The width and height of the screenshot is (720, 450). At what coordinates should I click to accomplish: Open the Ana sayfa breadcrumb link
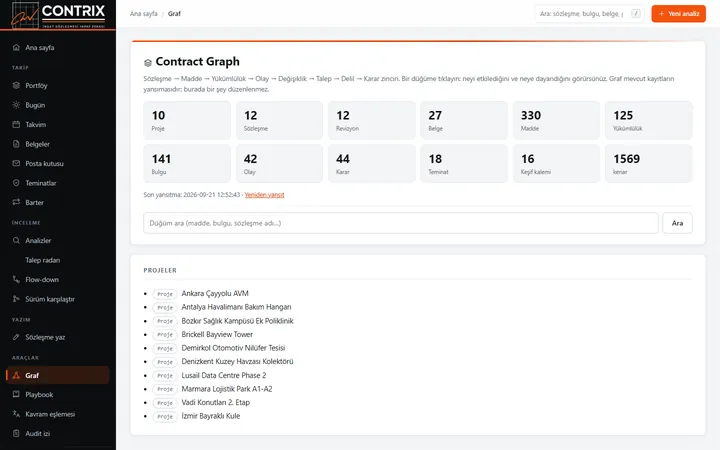144,14
